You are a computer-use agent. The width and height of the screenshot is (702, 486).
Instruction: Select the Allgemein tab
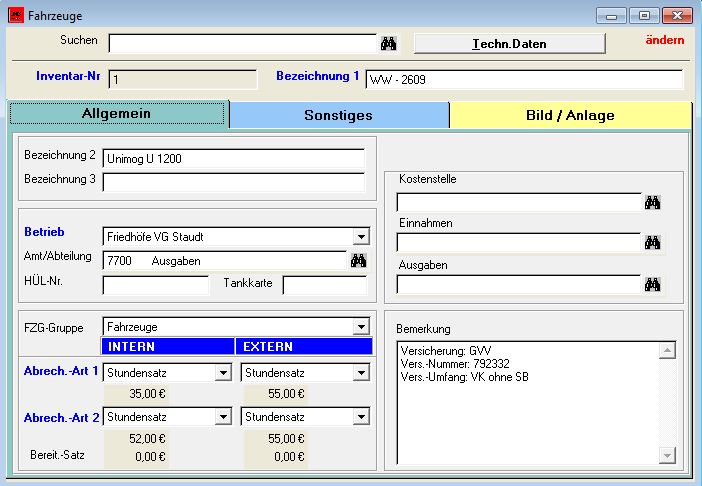coord(116,114)
